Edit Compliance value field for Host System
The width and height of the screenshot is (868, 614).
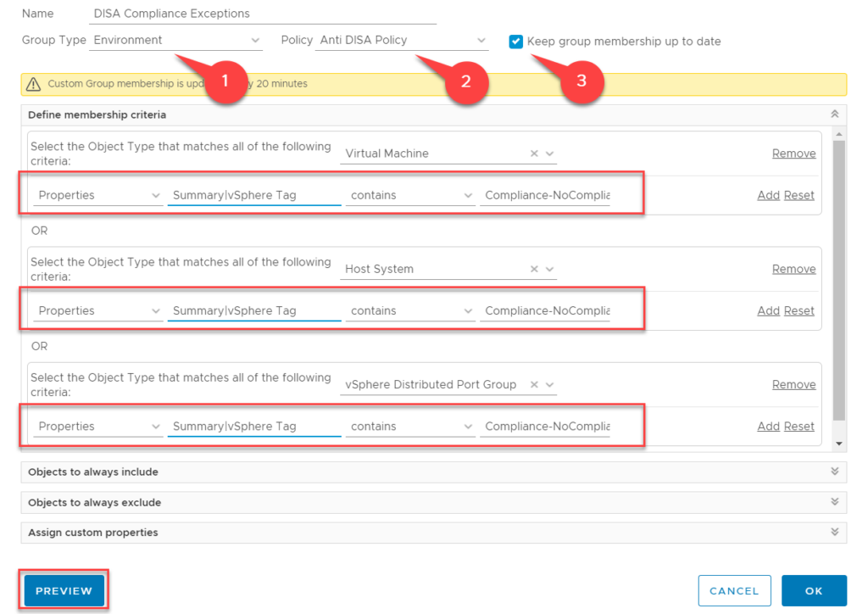point(545,310)
